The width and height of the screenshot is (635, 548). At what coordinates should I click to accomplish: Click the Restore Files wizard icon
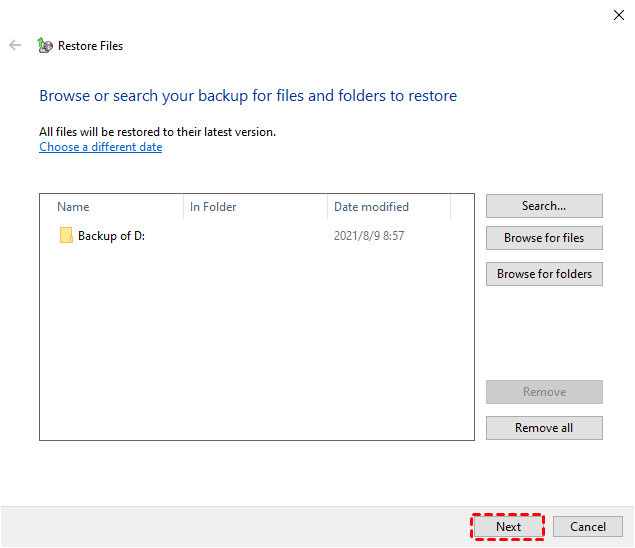(x=45, y=45)
